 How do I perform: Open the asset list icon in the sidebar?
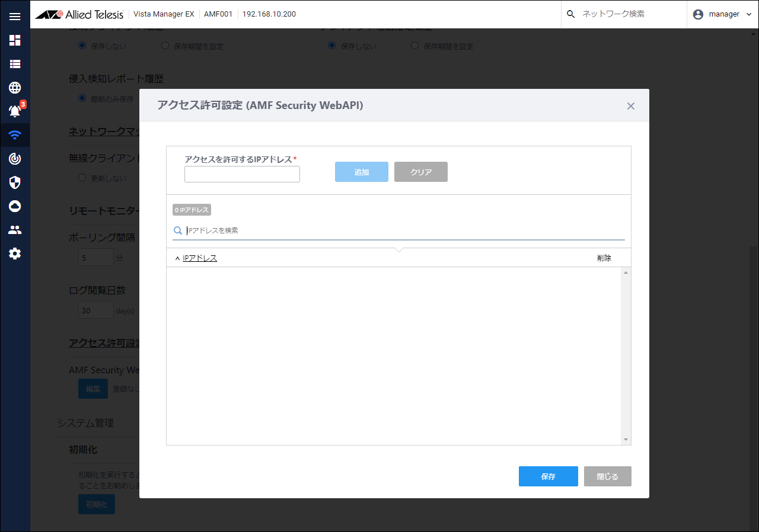click(x=15, y=64)
